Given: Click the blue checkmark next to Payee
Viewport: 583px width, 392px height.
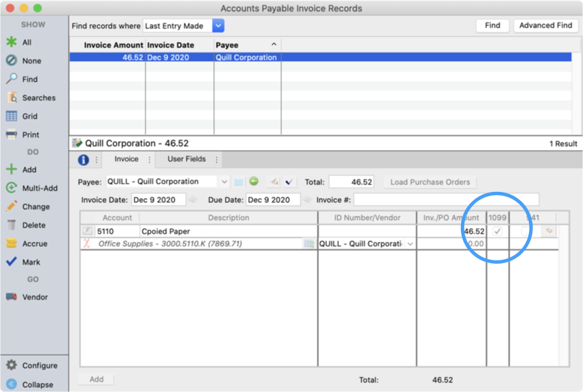Looking at the screenshot, I should tap(289, 182).
